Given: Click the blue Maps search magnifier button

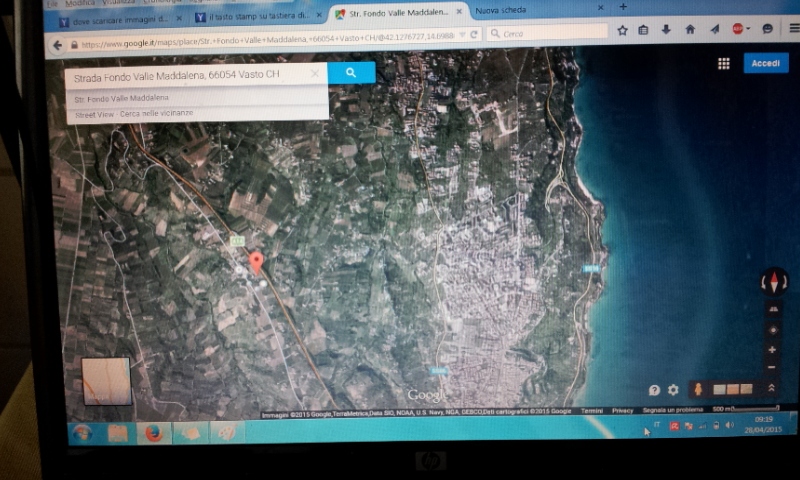Looking at the screenshot, I should (x=351, y=73).
